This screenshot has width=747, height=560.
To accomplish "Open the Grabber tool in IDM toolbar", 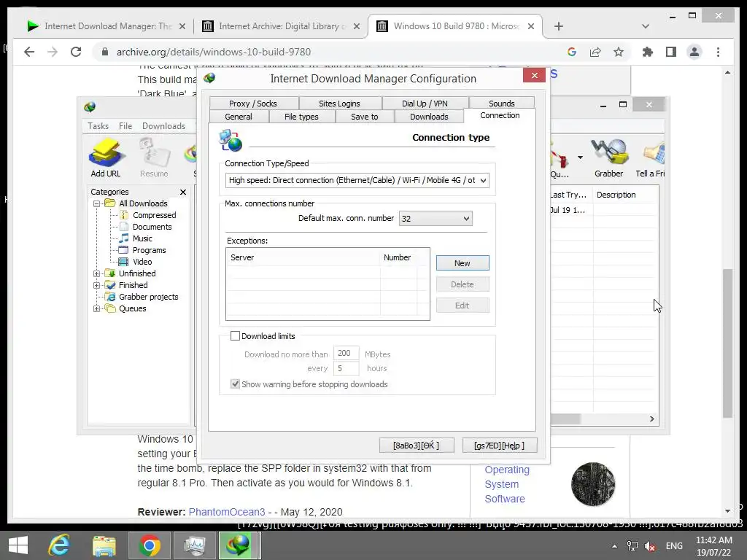I will pos(609,158).
